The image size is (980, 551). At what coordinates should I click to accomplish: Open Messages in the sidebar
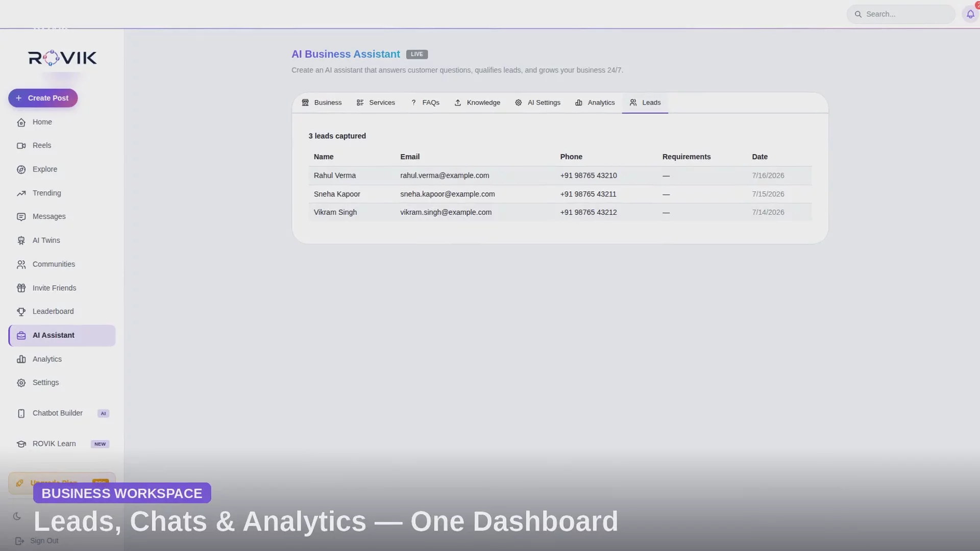point(62,216)
